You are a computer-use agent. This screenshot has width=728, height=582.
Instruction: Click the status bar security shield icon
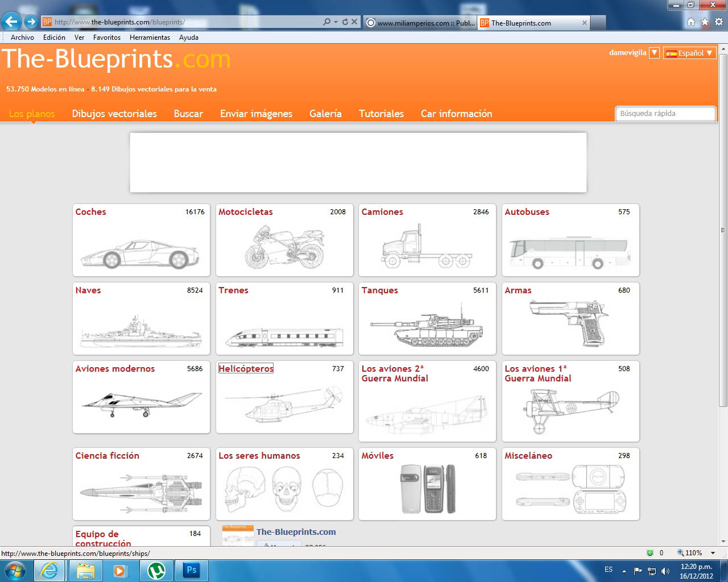650,553
